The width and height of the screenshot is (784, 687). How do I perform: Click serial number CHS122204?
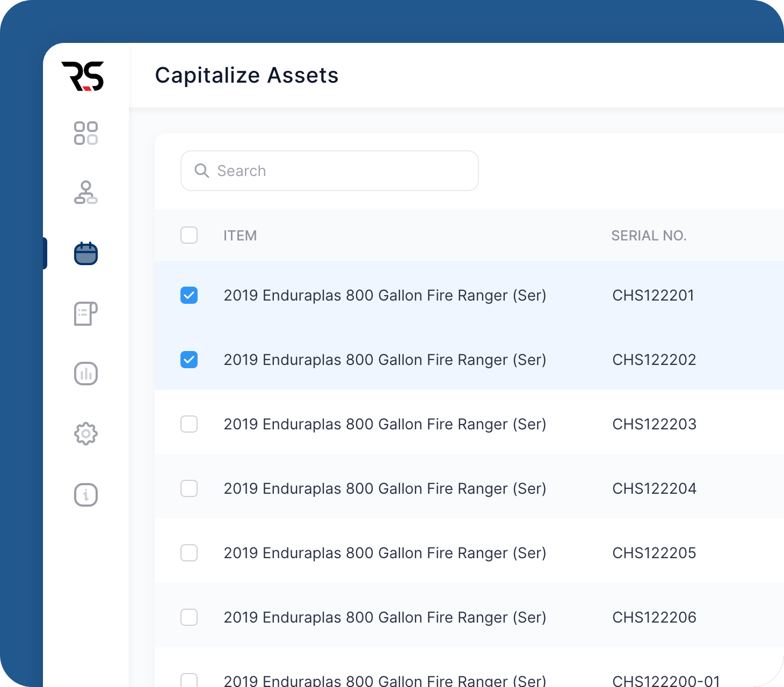655,488
